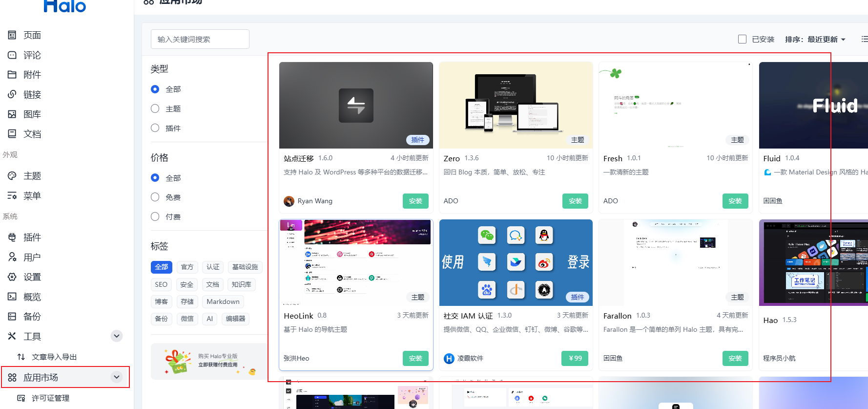
Task: Open the HeoLink theme thumbnail
Action: click(x=356, y=262)
